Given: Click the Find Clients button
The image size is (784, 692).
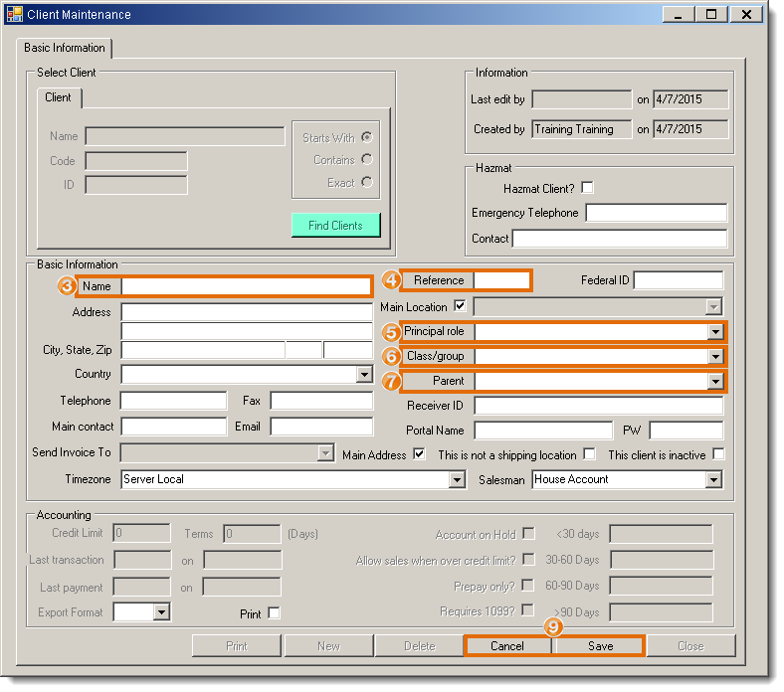Looking at the screenshot, I should 335,226.
